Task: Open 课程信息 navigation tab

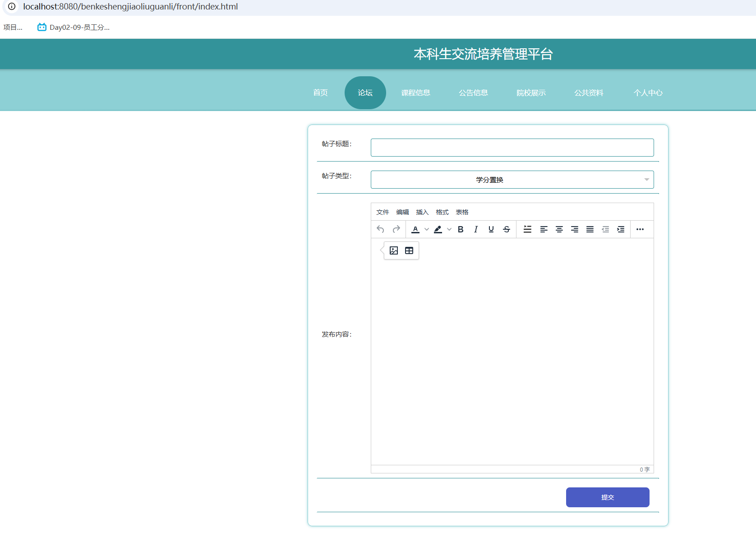Action: pos(415,93)
